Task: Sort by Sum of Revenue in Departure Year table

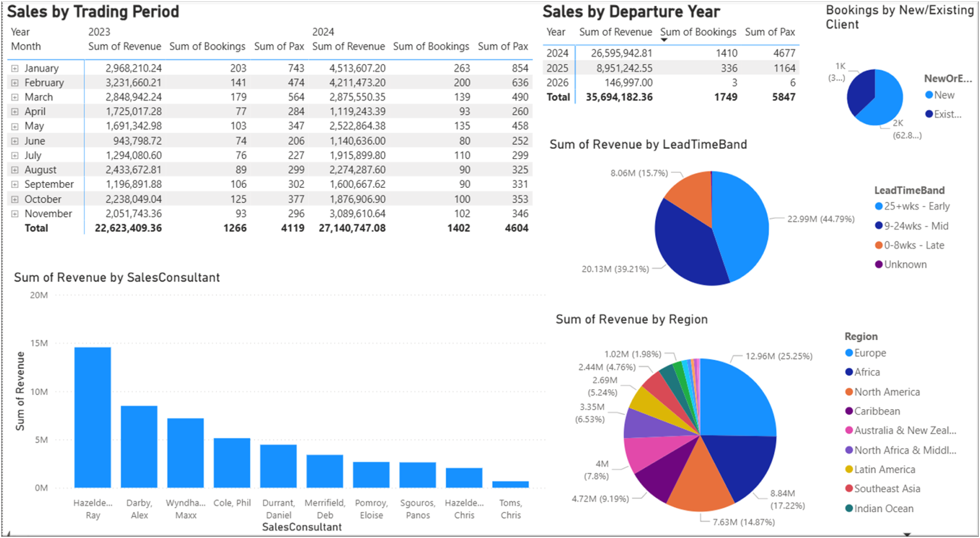Action: (615, 32)
